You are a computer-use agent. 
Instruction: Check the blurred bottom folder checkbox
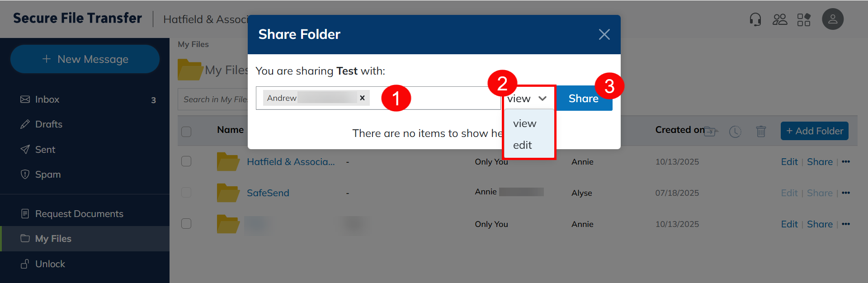tap(186, 224)
